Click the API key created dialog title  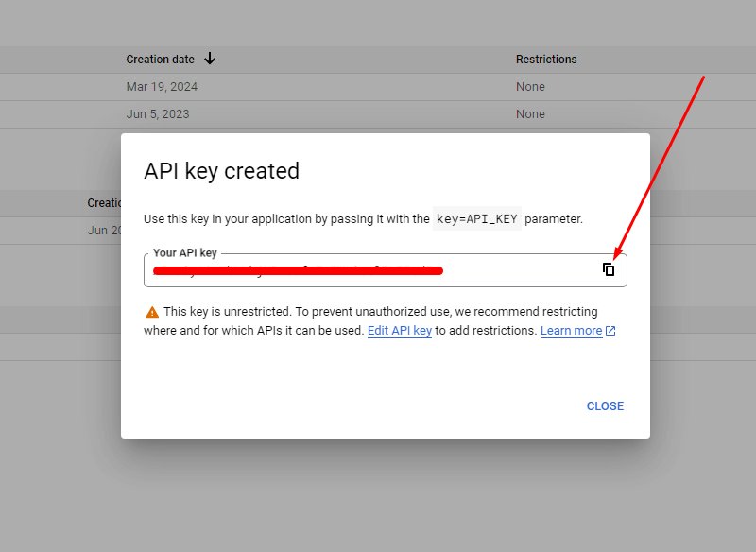[222, 171]
